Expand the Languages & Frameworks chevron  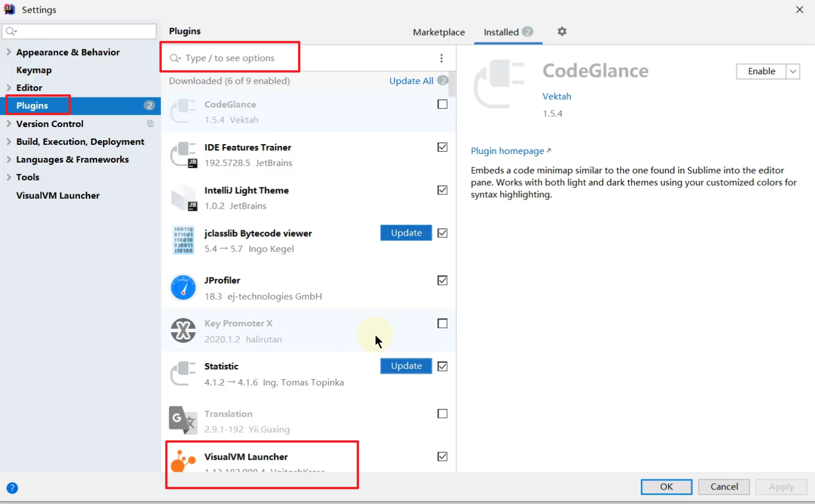(x=9, y=159)
